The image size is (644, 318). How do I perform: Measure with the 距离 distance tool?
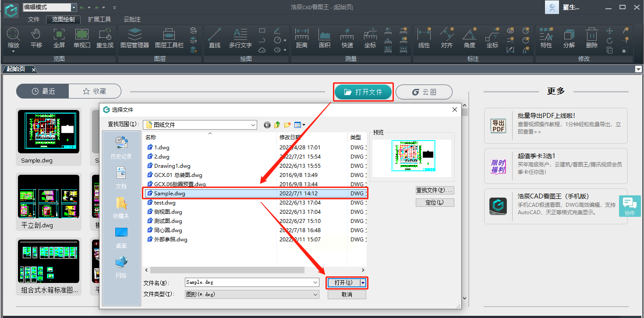(x=301, y=38)
